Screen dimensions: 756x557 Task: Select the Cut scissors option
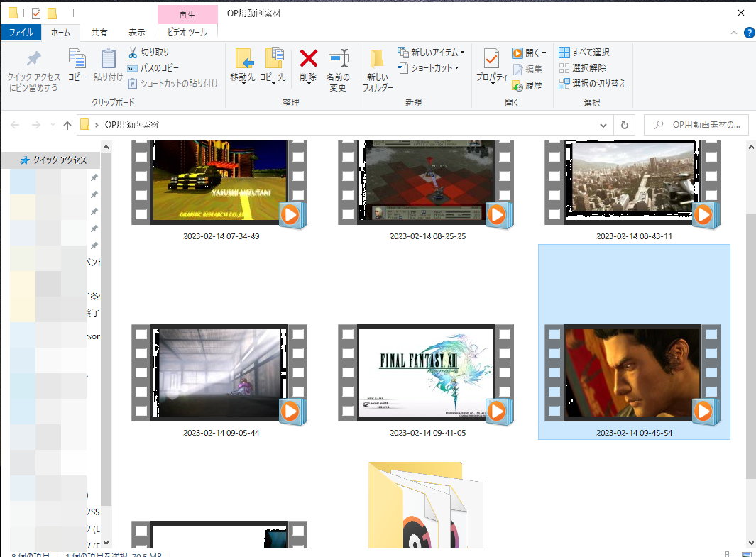[x=148, y=52]
